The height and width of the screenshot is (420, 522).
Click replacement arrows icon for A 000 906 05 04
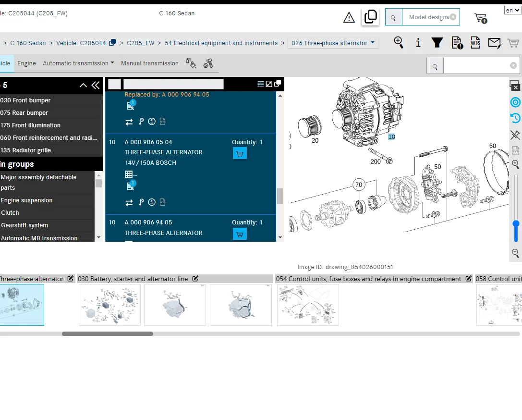[129, 203]
